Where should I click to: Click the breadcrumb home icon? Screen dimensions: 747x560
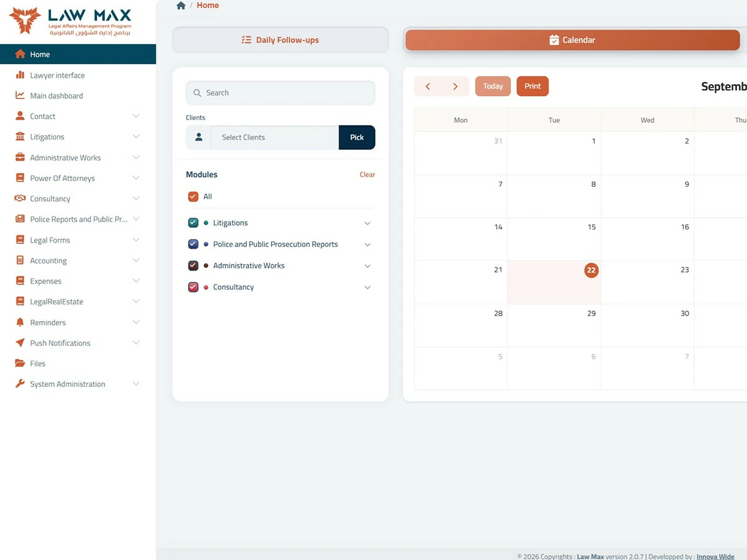[181, 6]
